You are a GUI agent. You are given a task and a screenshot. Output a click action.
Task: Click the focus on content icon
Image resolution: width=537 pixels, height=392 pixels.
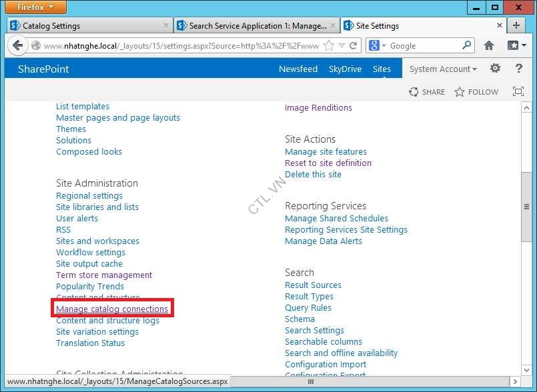[518, 92]
